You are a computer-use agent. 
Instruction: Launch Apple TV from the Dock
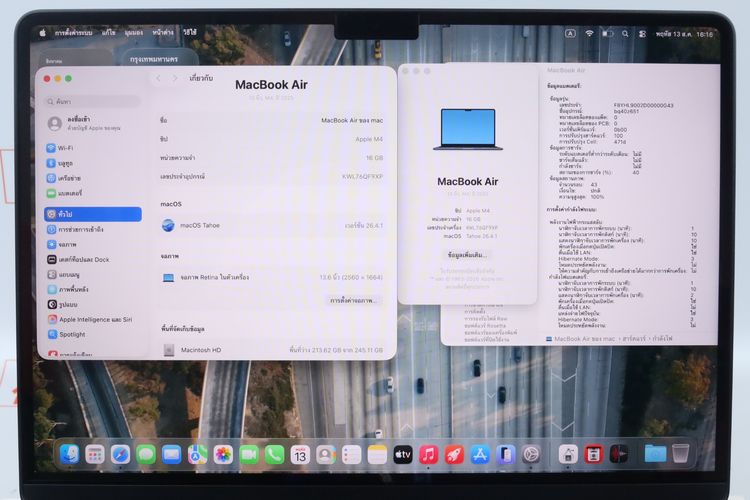click(x=403, y=455)
